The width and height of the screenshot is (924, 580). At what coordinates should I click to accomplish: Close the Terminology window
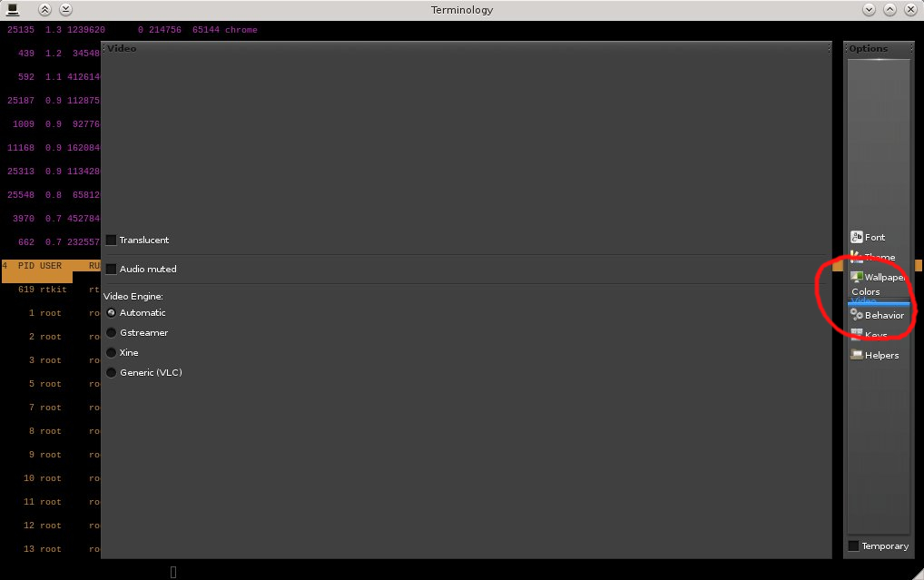(911, 9)
